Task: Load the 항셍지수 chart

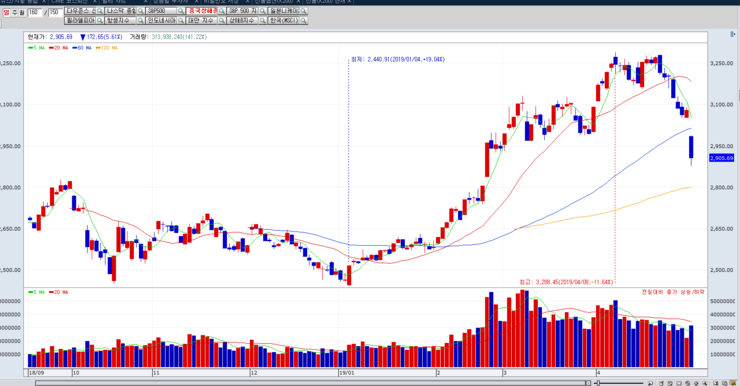Action: tap(121, 20)
